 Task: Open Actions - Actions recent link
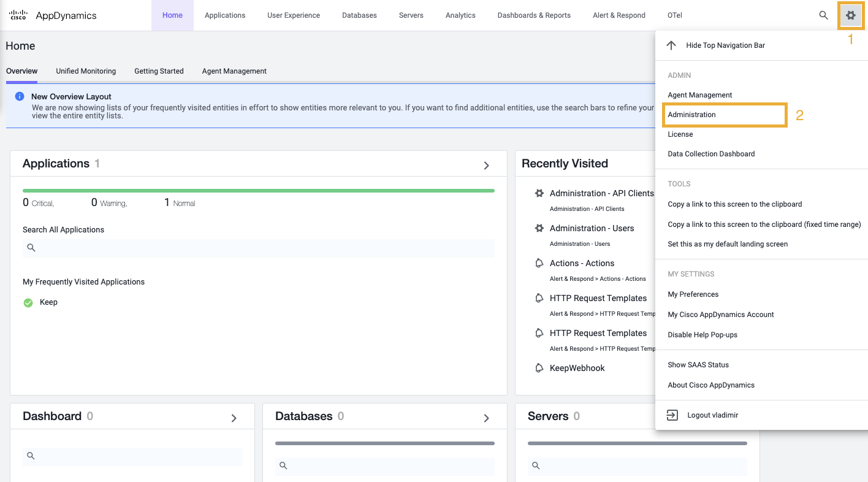pyautogui.click(x=582, y=263)
